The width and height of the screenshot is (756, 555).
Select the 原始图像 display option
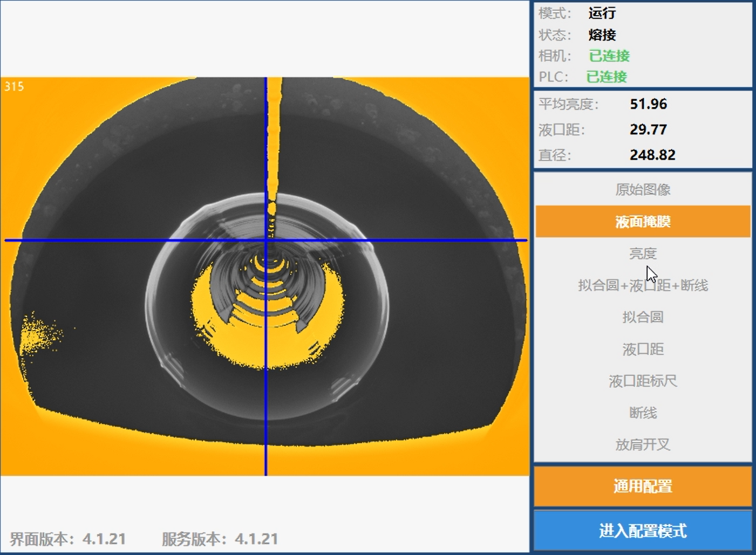pyautogui.click(x=642, y=190)
